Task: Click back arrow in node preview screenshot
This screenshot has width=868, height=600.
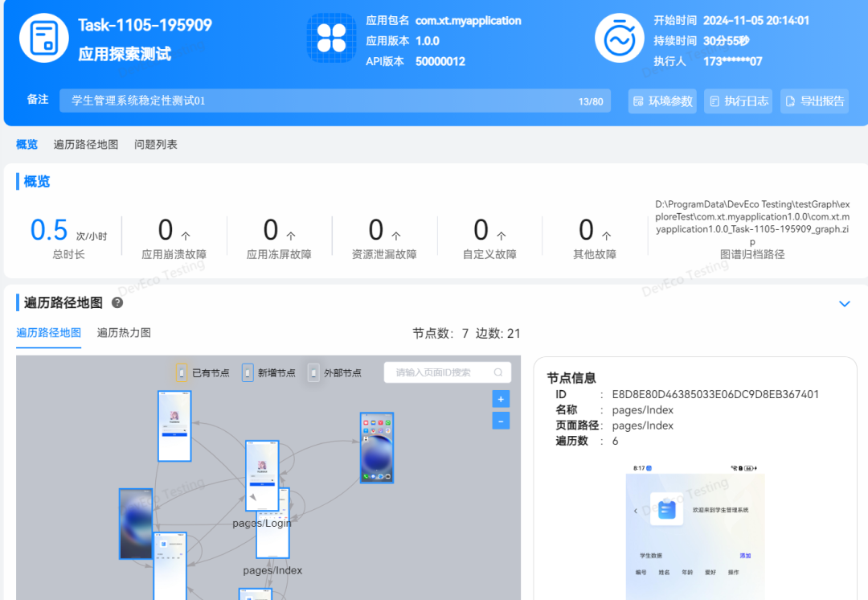Action: point(636,511)
